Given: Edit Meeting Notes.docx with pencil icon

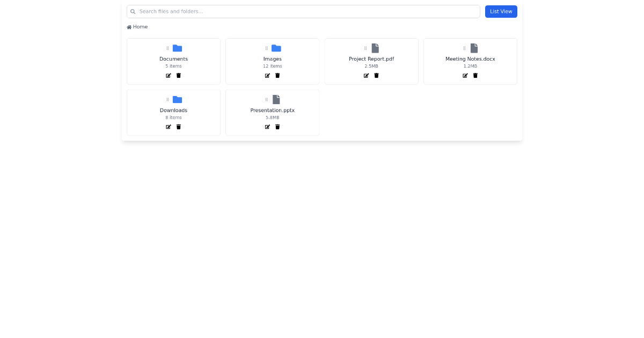Looking at the screenshot, I should click(465, 76).
